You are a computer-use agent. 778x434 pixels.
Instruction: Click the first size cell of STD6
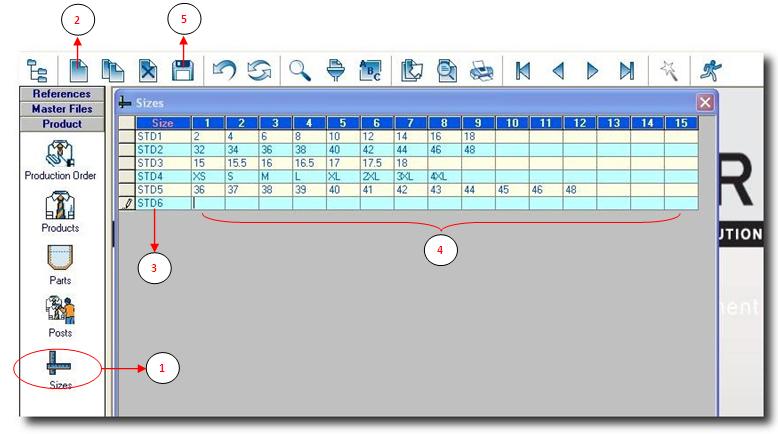pyautogui.click(x=207, y=202)
